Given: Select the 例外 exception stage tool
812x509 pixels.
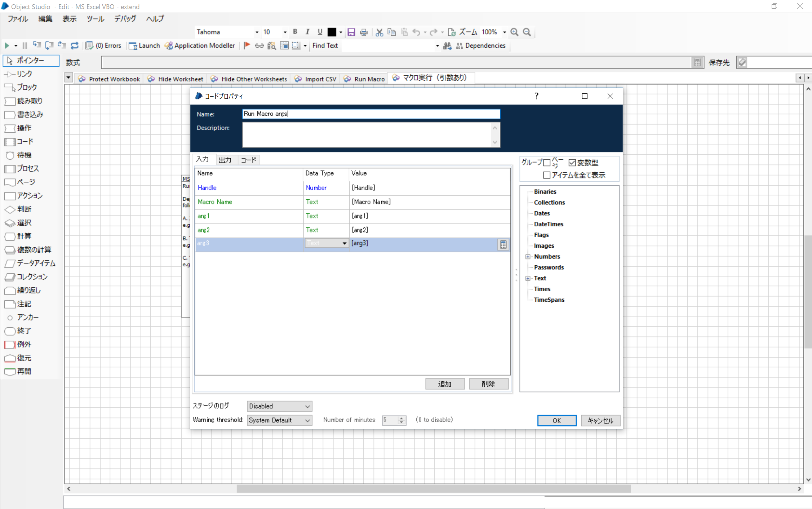Looking at the screenshot, I should (19, 344).
